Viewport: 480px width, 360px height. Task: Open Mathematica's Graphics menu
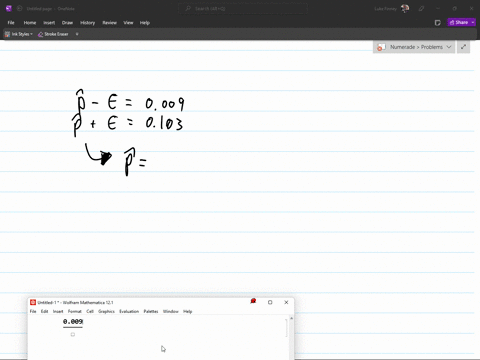106,311
